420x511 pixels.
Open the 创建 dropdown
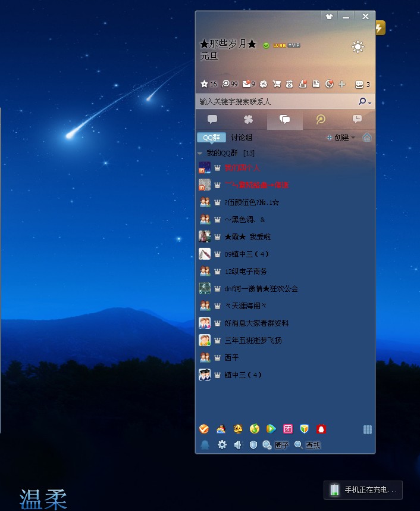(x=340, y=138)
